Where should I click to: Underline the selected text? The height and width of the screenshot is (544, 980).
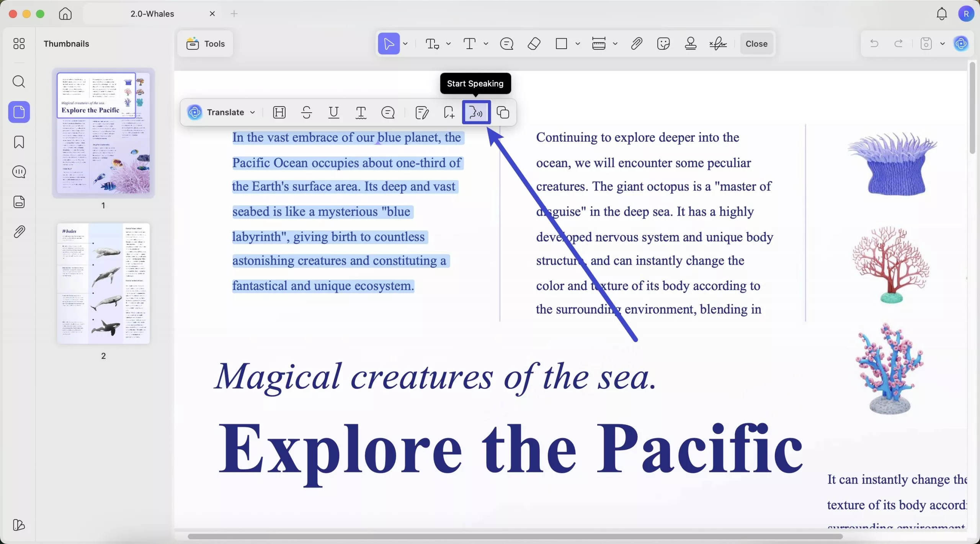(x=333, y=112)
